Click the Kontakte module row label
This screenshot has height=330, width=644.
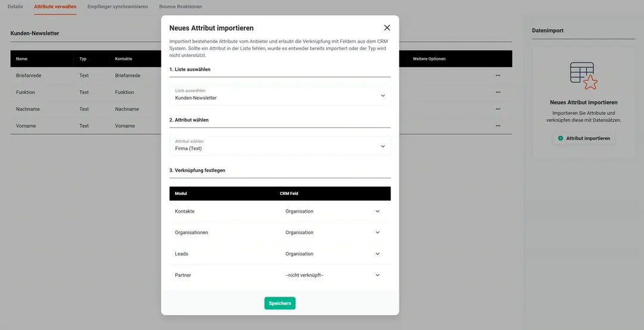[185, 211]
